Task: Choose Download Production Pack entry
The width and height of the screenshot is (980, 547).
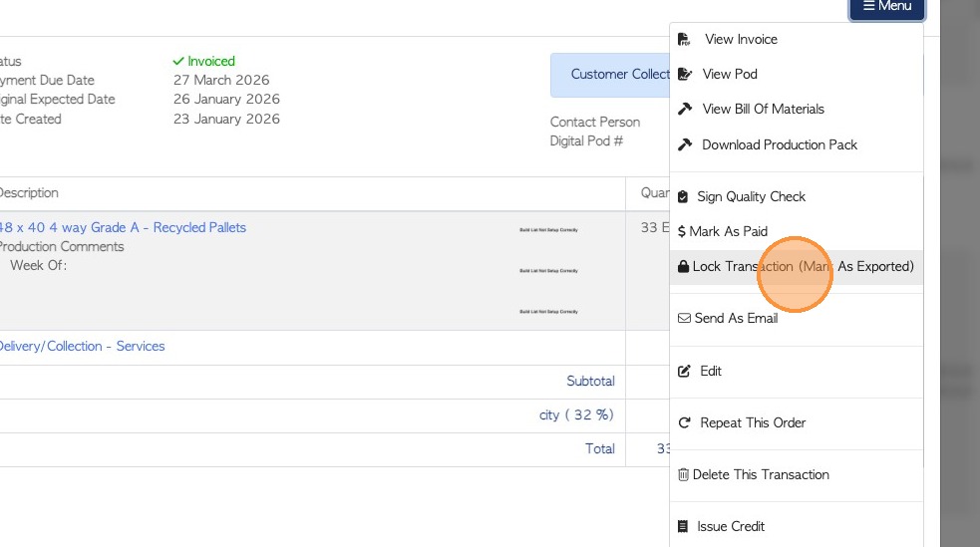Action: coord(780,145)
